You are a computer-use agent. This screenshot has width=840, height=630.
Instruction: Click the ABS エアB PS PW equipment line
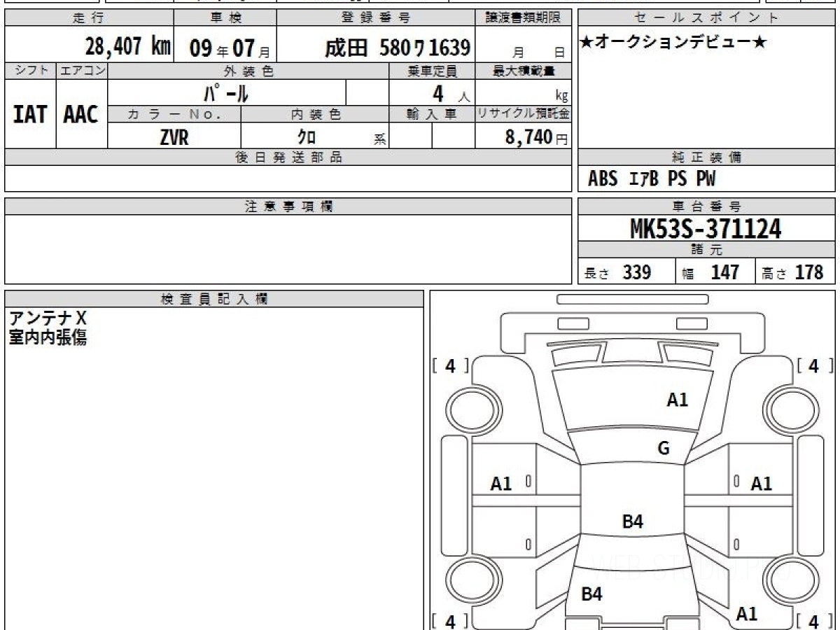click(x=651, y=179)
